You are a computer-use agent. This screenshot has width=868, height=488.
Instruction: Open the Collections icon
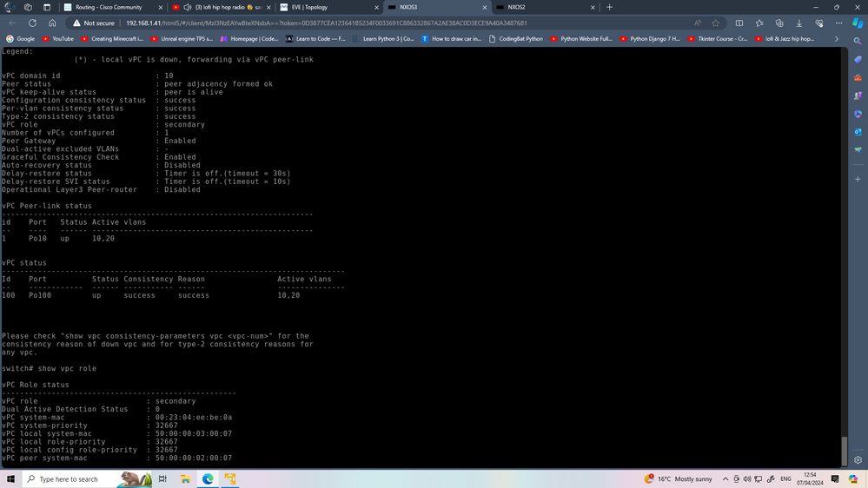coord(779,23)
